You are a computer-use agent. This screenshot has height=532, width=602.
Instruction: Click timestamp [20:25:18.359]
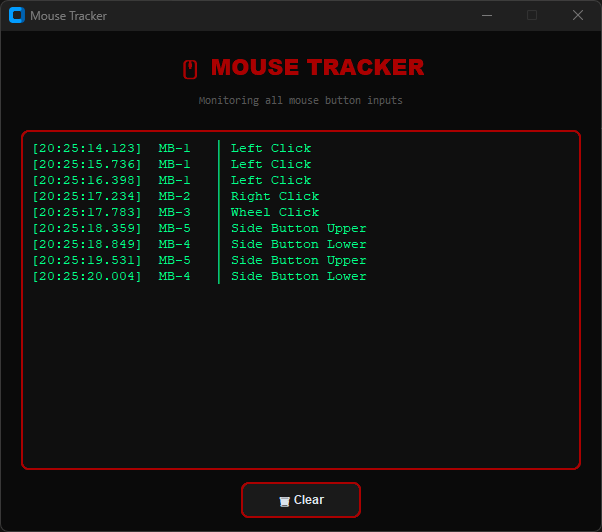[x=87, y=228]
